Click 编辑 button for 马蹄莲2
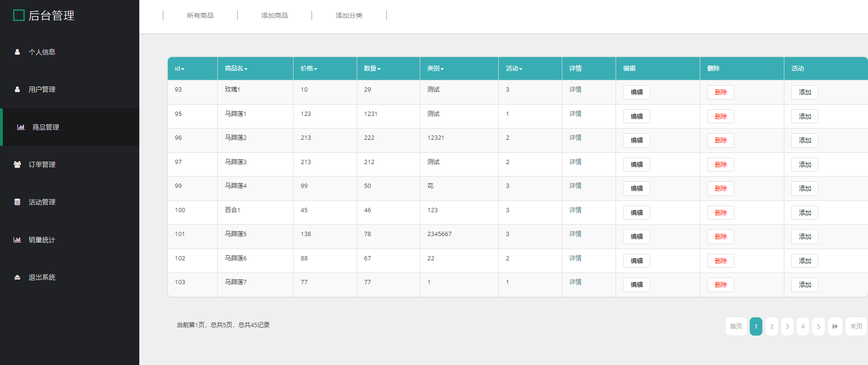This screenshot has width=868, height=365. [636, 140]
